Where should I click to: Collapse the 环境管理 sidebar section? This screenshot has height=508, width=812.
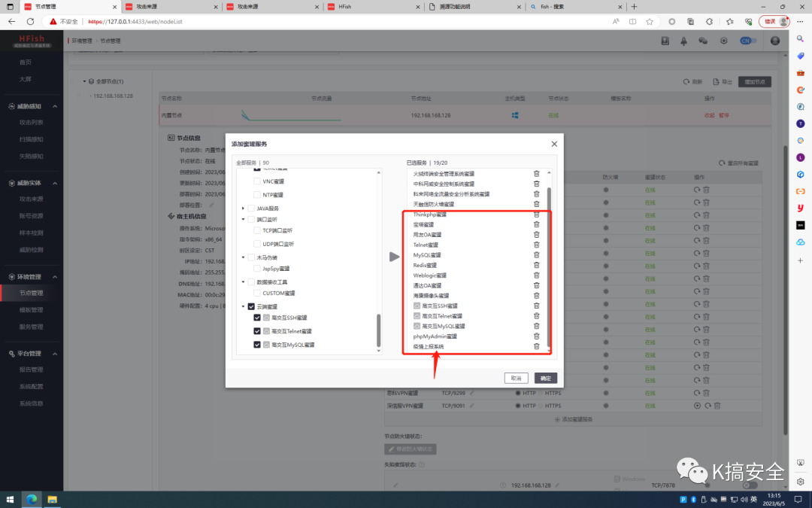pyautogui.click(x=55, y=277)
